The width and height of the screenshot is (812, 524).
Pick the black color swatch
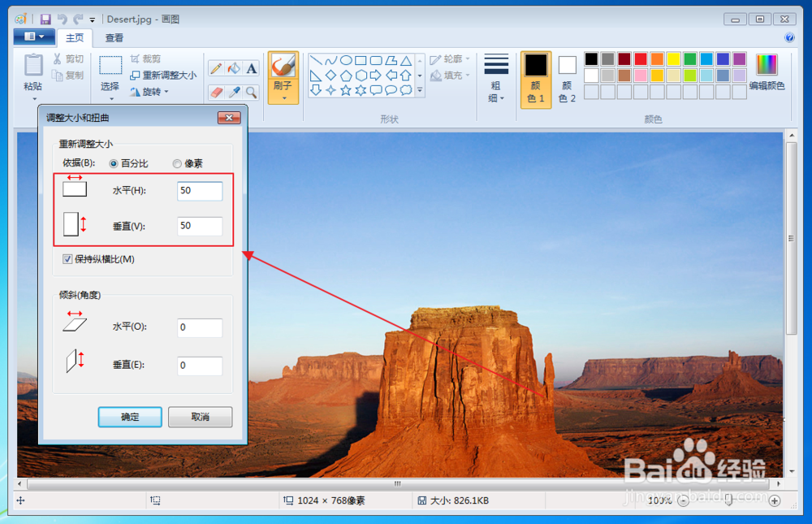tap(591, 59)
